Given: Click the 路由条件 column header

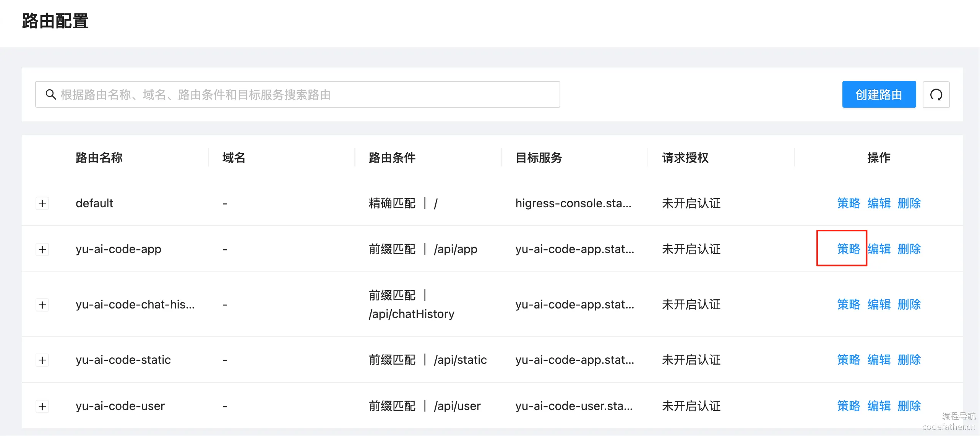Looking at the screenshot, I should (x=392, y=158).
